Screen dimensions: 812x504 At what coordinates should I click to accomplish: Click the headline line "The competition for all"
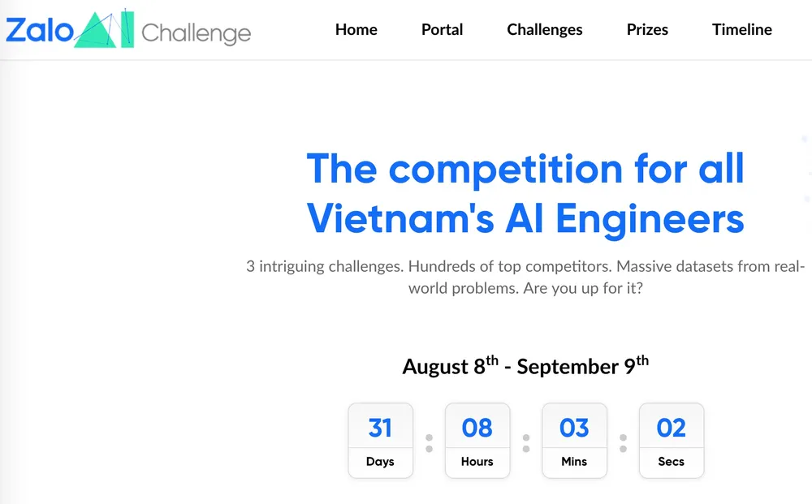pos(525,169)
